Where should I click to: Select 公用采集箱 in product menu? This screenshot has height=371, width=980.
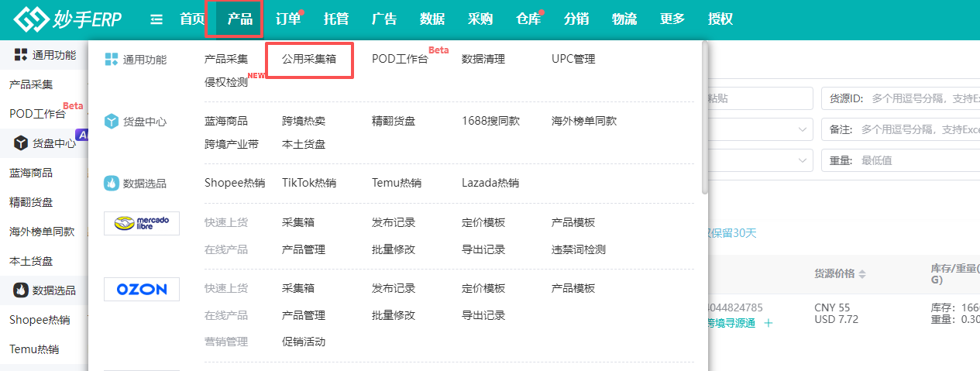309,59
